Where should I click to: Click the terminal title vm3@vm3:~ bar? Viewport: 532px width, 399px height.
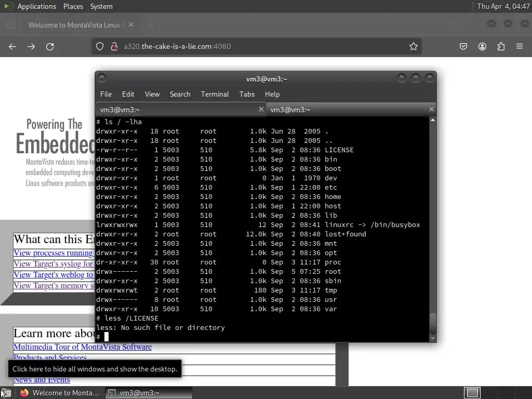point(267,79)
